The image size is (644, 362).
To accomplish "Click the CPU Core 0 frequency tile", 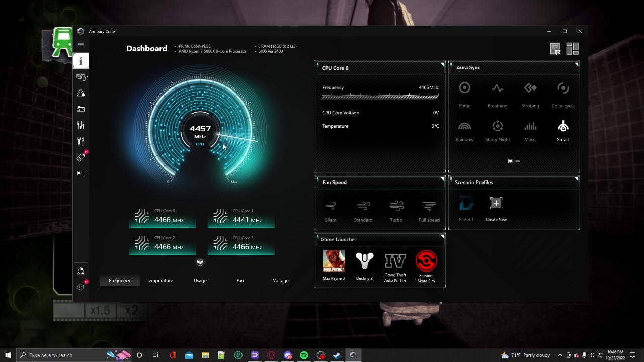I will tap(163, 218).
